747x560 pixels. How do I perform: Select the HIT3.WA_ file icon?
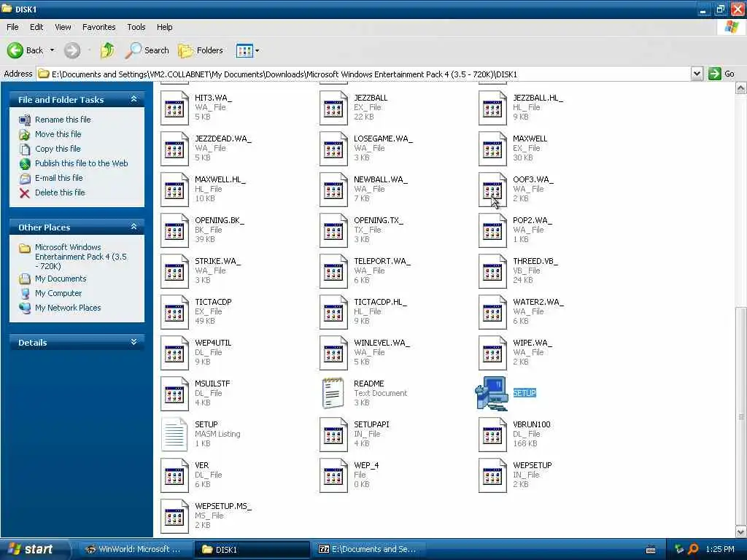174,108
